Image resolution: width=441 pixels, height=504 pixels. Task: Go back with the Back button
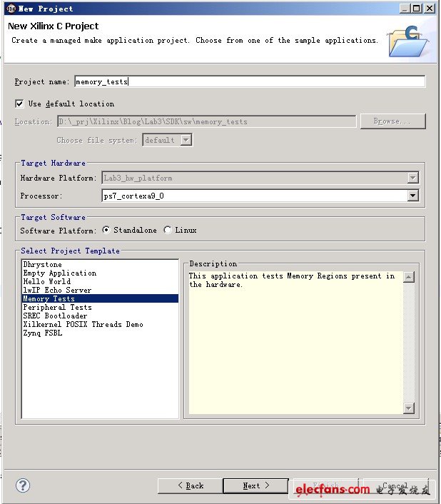pyautogui.click(x=190, y=485)
